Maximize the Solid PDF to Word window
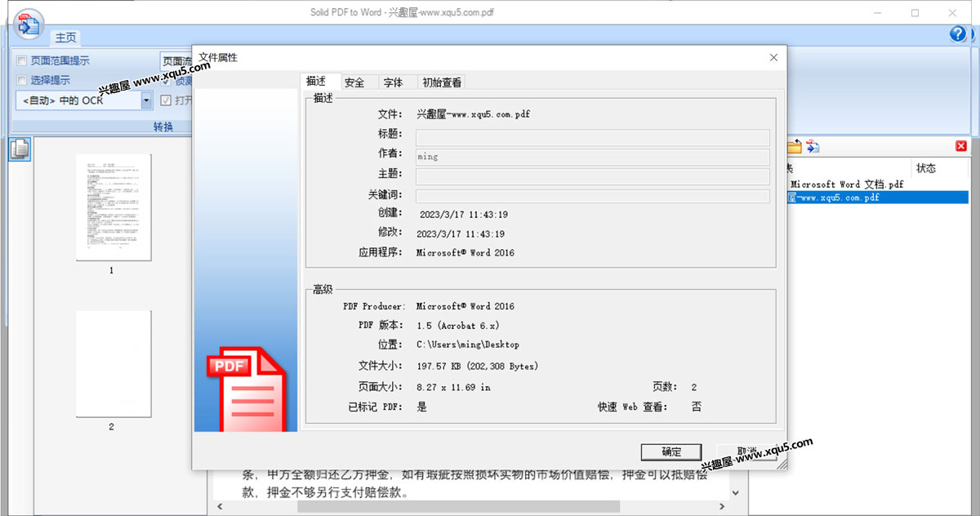Image resolution: width=980 pixels, height=516 pixels. (915, 12)
